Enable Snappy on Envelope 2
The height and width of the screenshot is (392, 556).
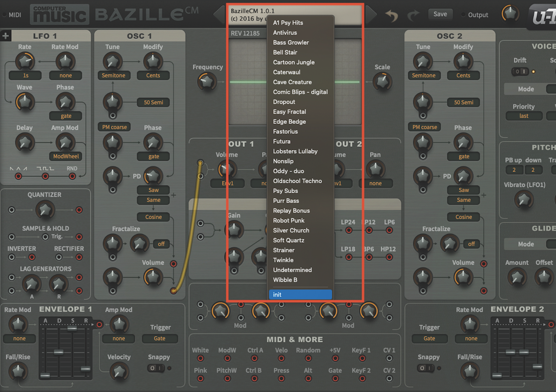(425, 368)
